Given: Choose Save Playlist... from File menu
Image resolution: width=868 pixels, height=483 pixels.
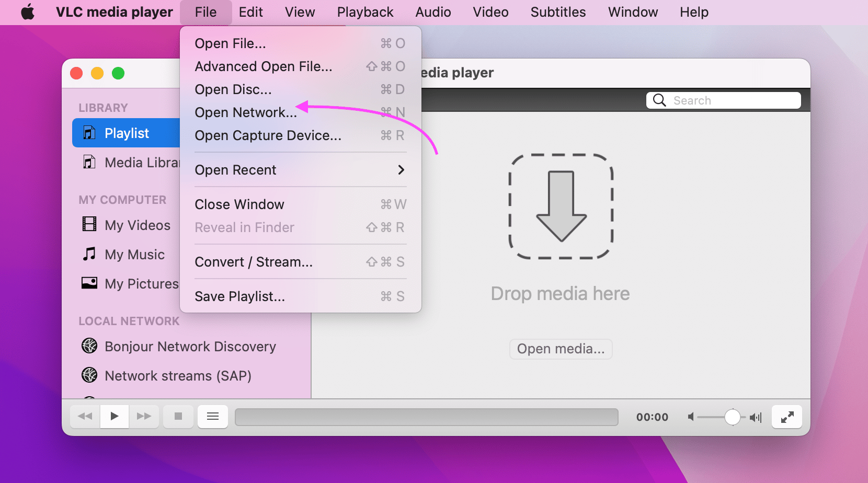Looking at the screenshot, I should click(301, 296).
